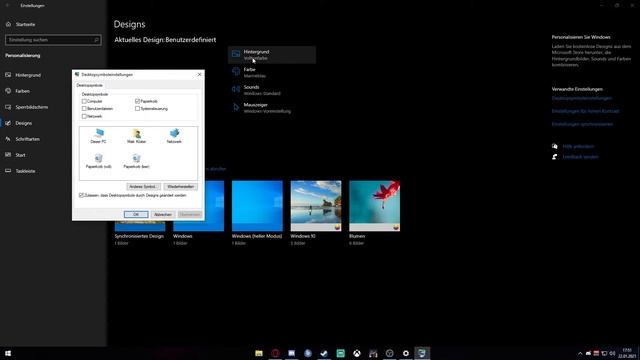Open File Explorer from taskbar
Viewport: 640px width, 360px height.
259,353
